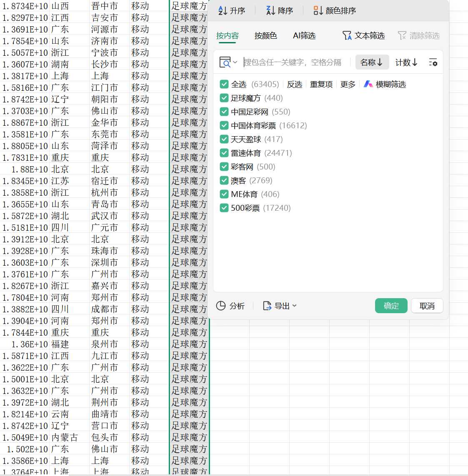The width and height of the screenshot is (468, 476).
Task: Select cell 宁波市
Action: click(109, 52)
